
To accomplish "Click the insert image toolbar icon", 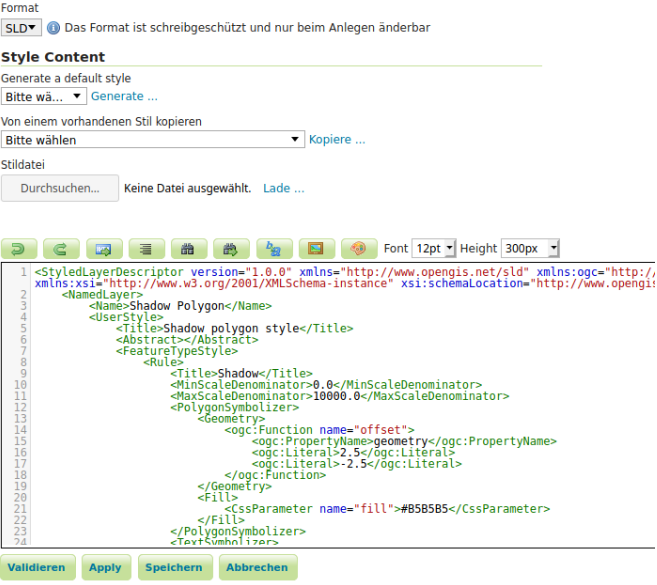I will (x=316, y=248).
